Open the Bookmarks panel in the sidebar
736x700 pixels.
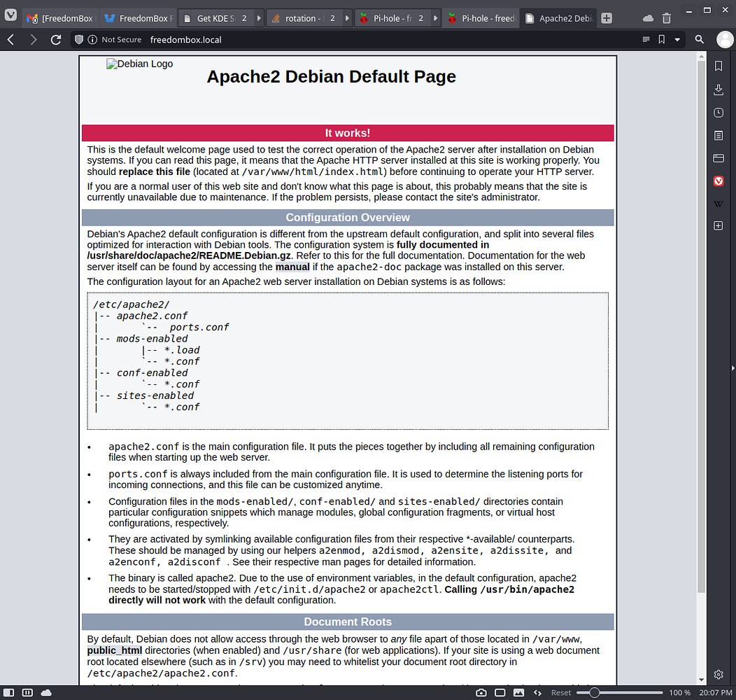coord(718,65)
